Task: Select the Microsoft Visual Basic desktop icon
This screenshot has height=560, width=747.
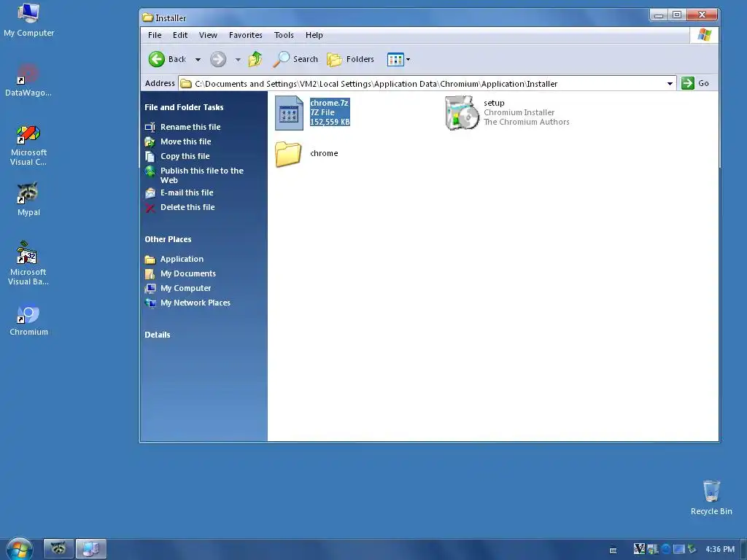Action: [28, 262]
